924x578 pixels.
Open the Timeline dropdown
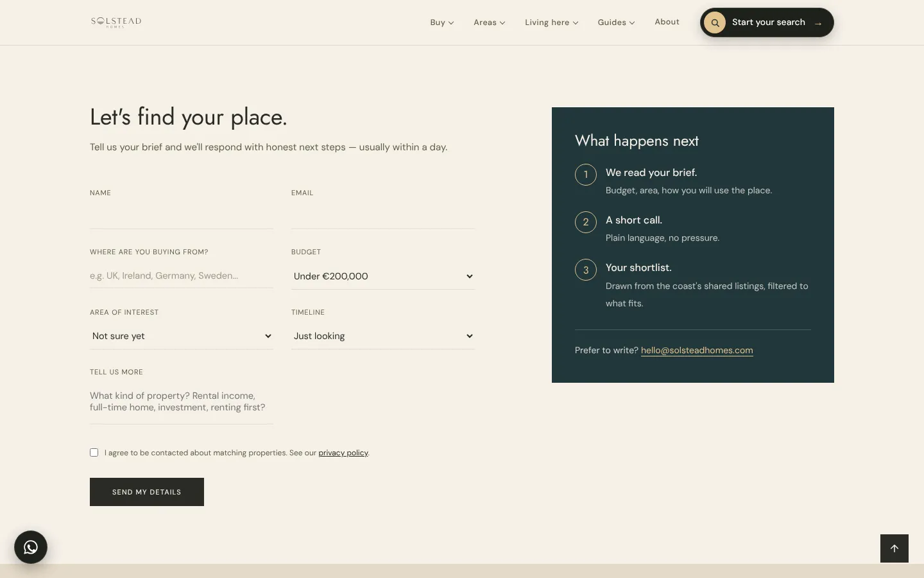383,336
